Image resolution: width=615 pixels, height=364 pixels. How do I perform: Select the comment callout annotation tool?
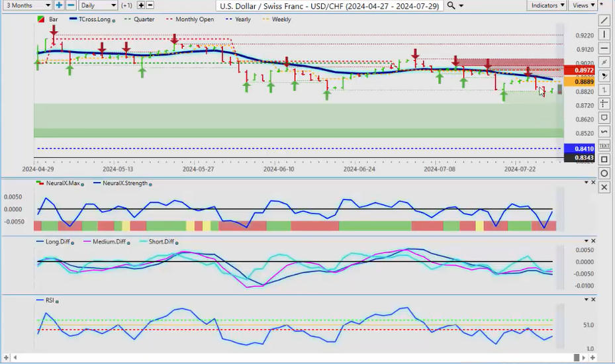pyautogui.click(x=604, y=118)
